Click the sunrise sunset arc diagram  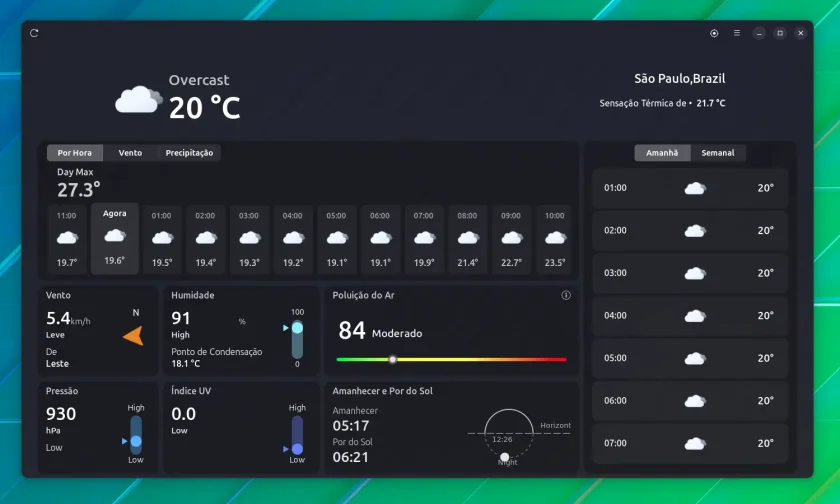509,437
